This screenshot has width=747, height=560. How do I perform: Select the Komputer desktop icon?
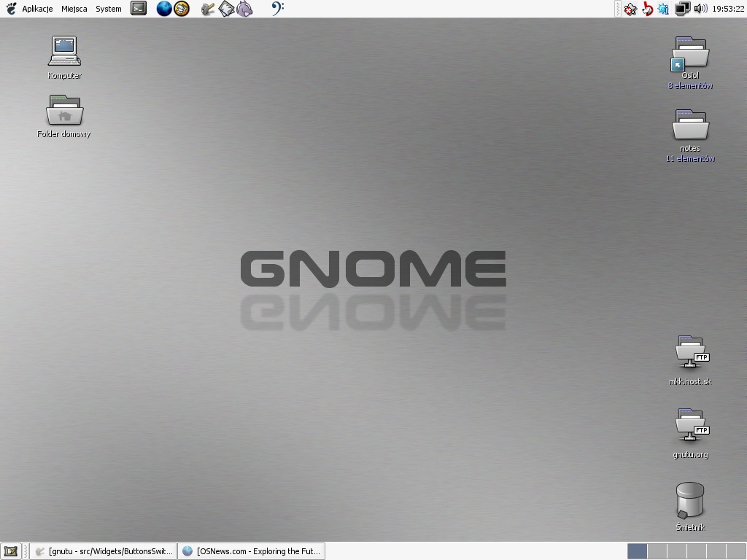pos(64,58)
